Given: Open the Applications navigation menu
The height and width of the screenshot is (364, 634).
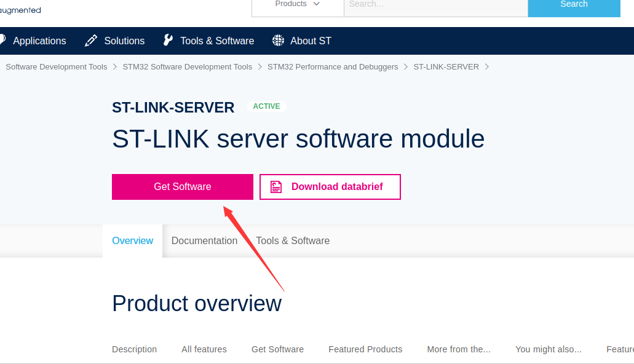Looking at the screenshot, I should 39,41.
